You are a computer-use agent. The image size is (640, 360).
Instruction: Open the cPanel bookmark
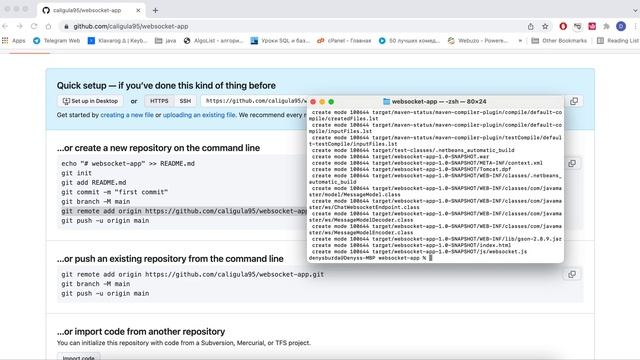point(344,40)
